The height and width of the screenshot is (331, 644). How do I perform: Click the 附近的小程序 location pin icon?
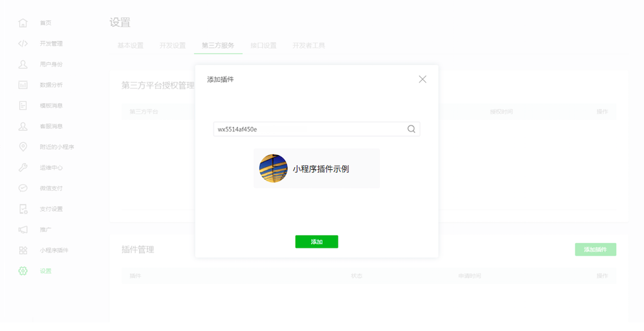click(23, 147)
